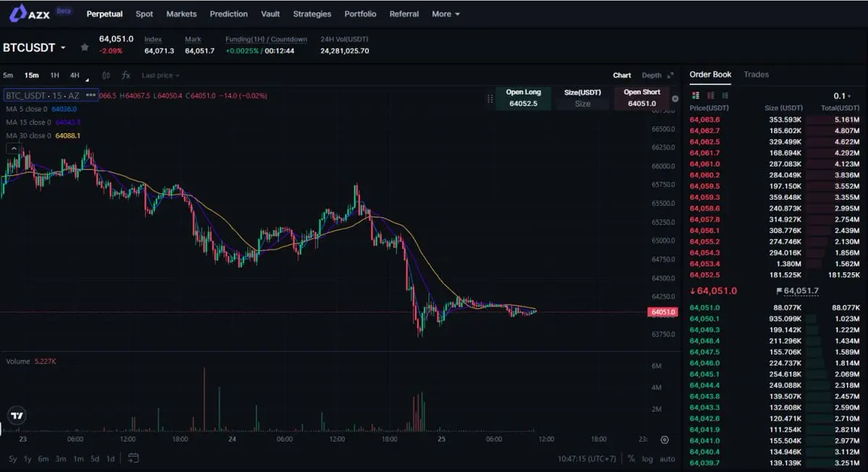Click the MA 30 close 0 indicator label
This screenshot has width=868, height=472.
[x=28, y=135]
